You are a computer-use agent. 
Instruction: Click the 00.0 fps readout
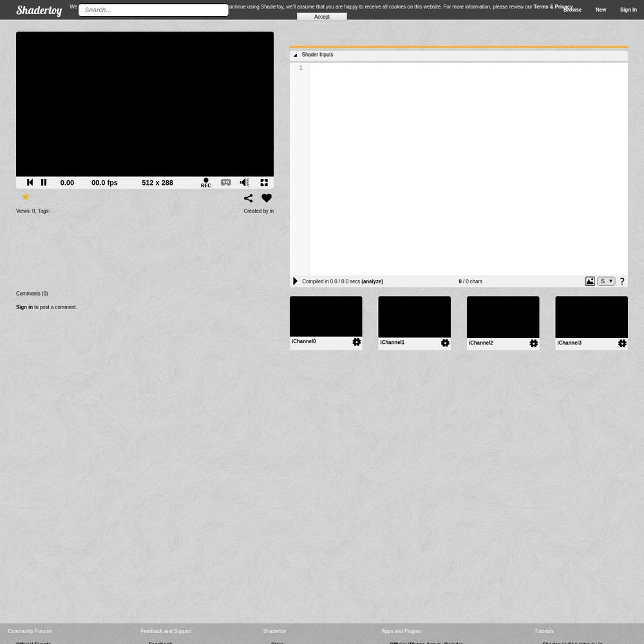coord(104,183)
